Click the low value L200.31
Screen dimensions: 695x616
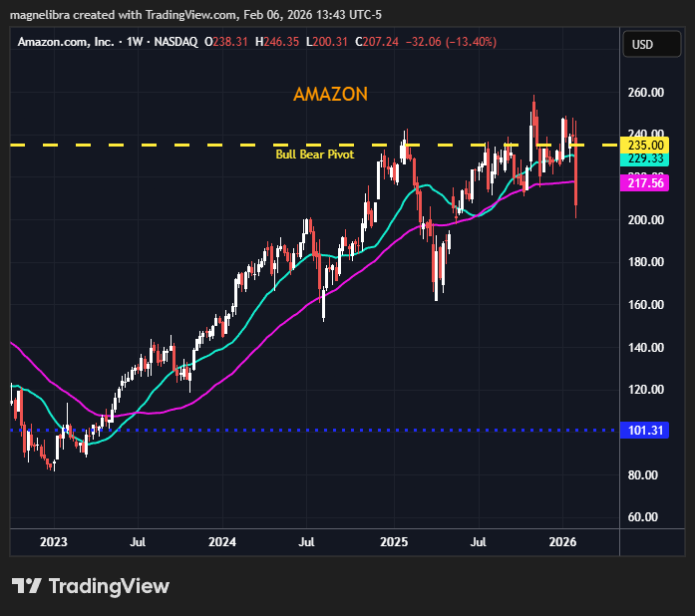tap(327, 42)
